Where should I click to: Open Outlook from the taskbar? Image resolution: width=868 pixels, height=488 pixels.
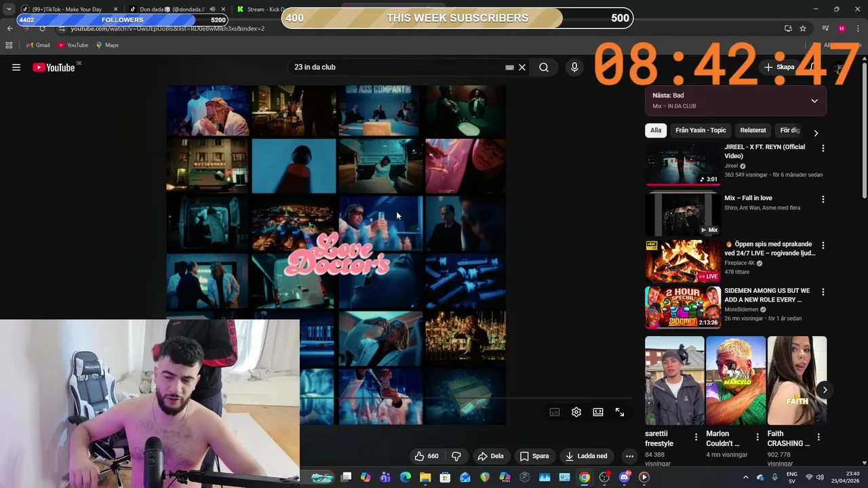(x=465, y=477)
